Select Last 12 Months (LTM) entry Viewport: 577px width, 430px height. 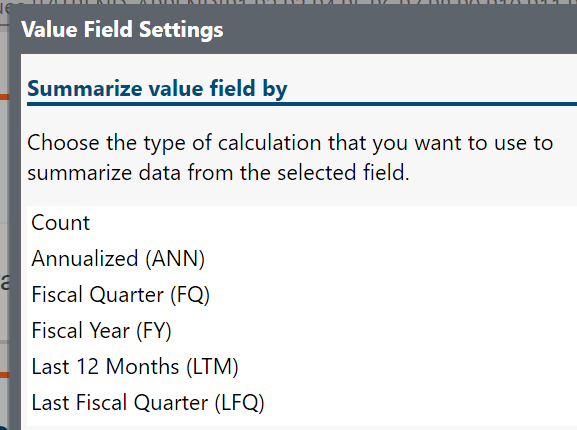tap(302, 366)
